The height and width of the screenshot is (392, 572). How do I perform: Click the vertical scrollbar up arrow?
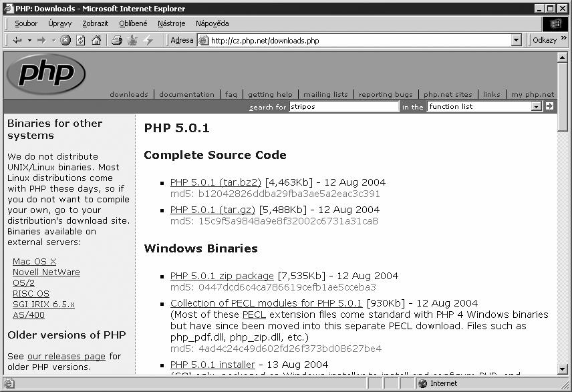(562, 57)
